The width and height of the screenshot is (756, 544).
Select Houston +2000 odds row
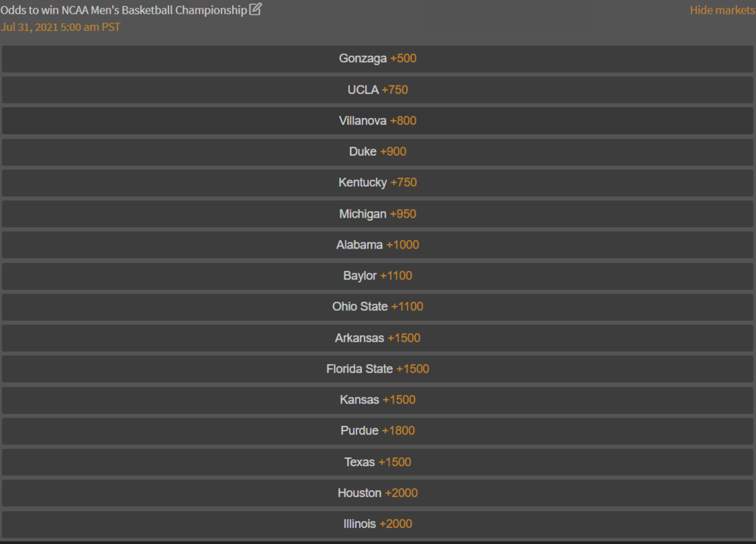377,493
